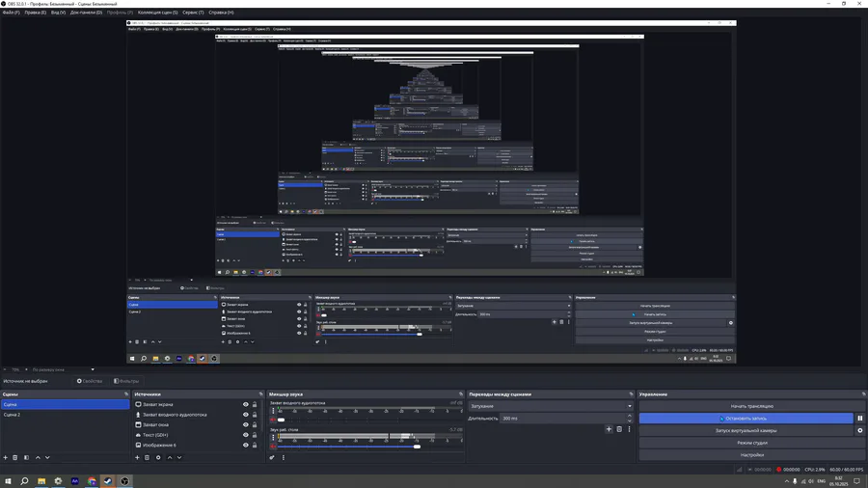Open Настройки button in controls

coord(751,455)
